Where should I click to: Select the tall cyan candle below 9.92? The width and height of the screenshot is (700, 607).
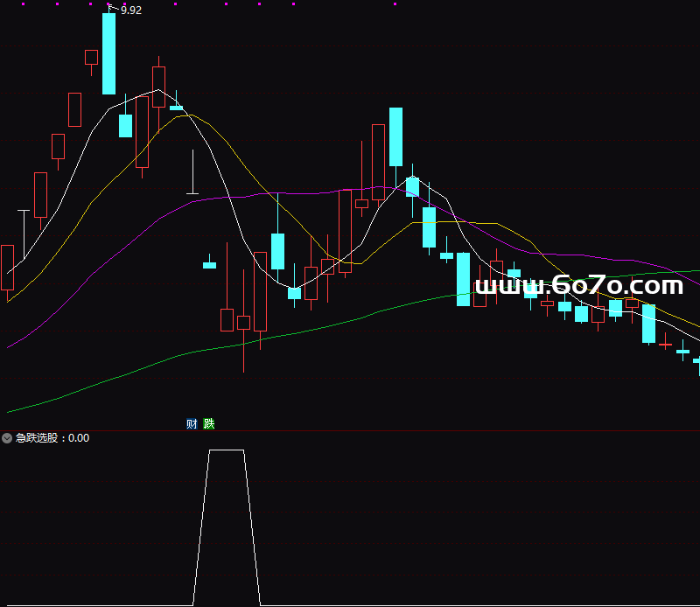pos(108,54)
